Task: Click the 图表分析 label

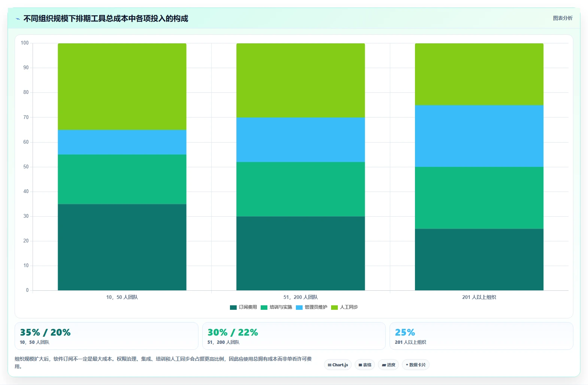Action: 563,18
